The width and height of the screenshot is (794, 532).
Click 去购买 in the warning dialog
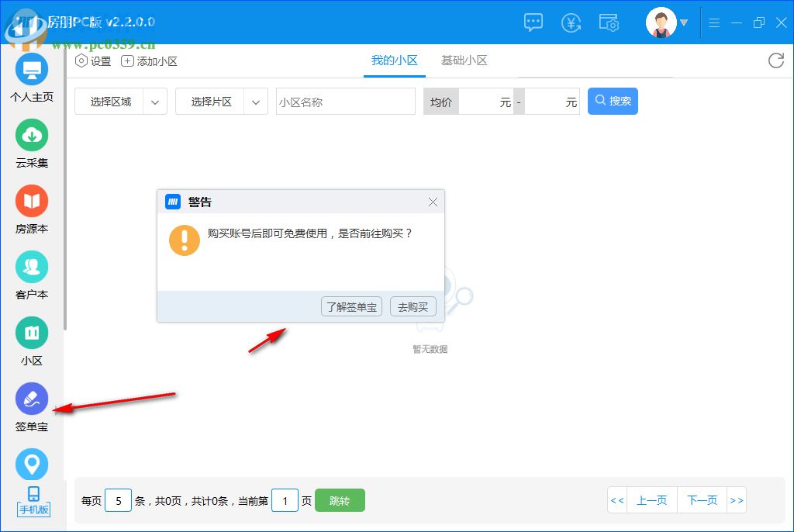point(413,306)
